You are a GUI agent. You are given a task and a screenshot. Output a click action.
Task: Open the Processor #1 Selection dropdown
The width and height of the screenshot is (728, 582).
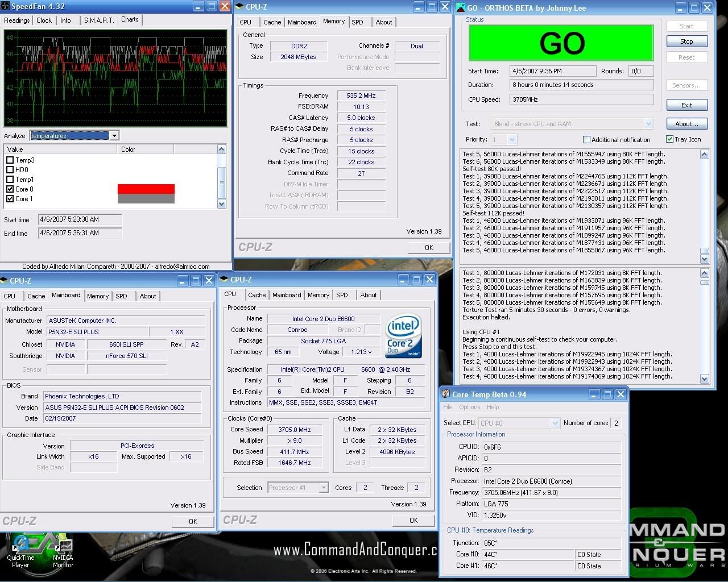click(x=323, y=488)
